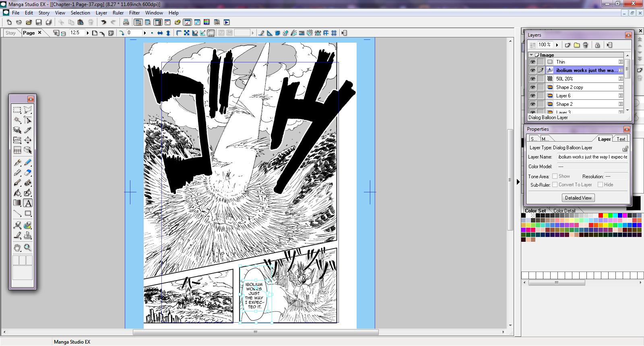Close the floating Tools palette
The width and height of the screenshot is (644, 346).
31,99
